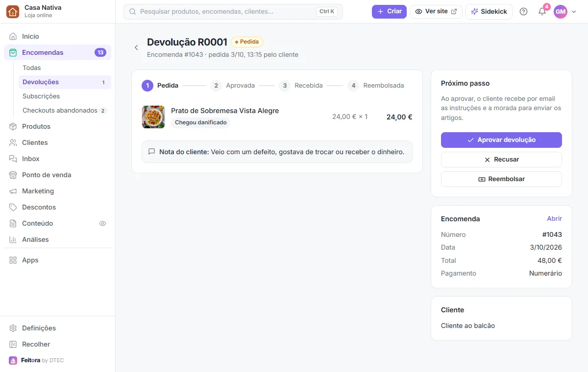
Task: Click the Loja online subtitle
Action: pyautogui.click(x=38, y=16)
